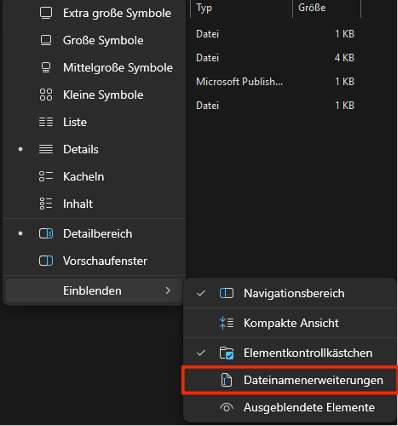Click the Kompakte Ansicht icon
This screenshot has width=398, height=426.
coord(227,323)
